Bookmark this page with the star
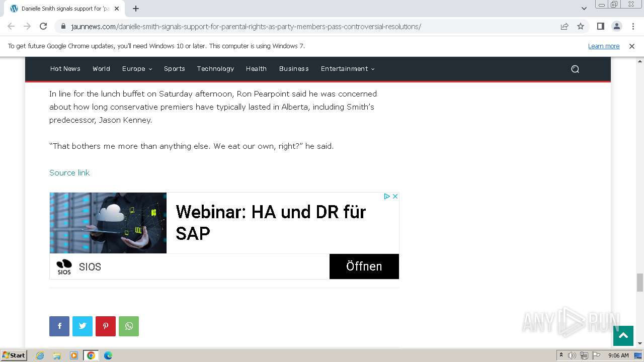The width and height of the screenshot is (644, 362). coord(581,26)
